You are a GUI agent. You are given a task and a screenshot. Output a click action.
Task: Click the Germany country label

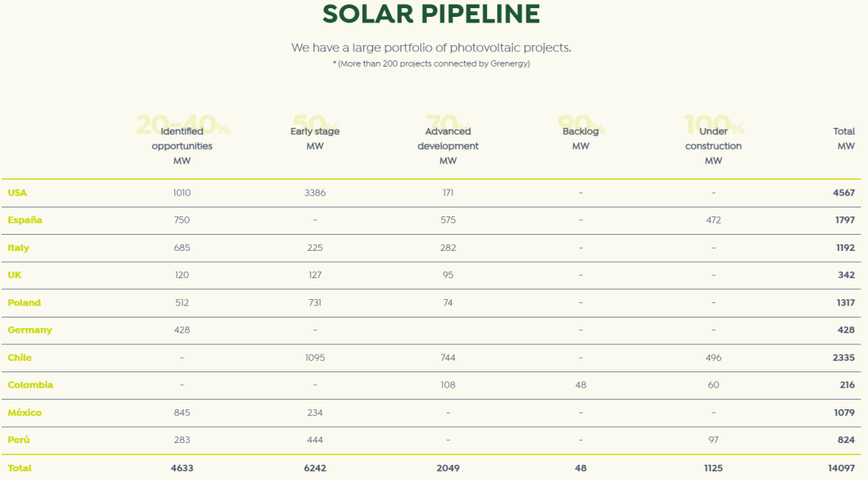click(30, 330)
